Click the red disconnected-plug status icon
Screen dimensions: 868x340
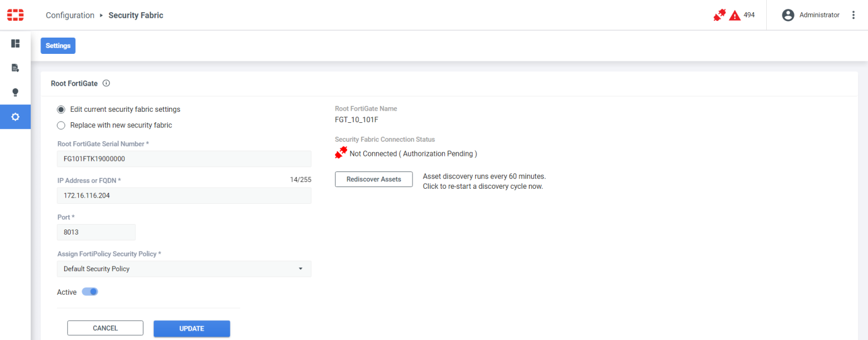click(x=719, y=15)
